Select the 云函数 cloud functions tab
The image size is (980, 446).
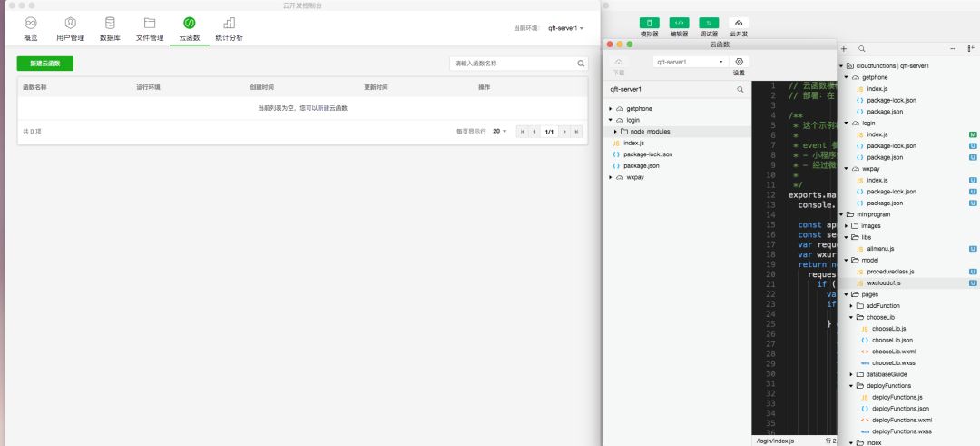[190, 29]
